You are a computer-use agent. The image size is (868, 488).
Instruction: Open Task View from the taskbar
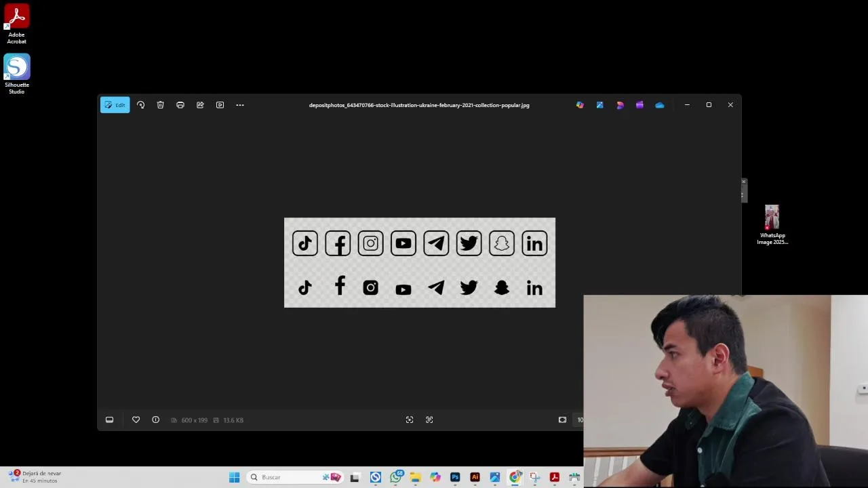point(355,477)
